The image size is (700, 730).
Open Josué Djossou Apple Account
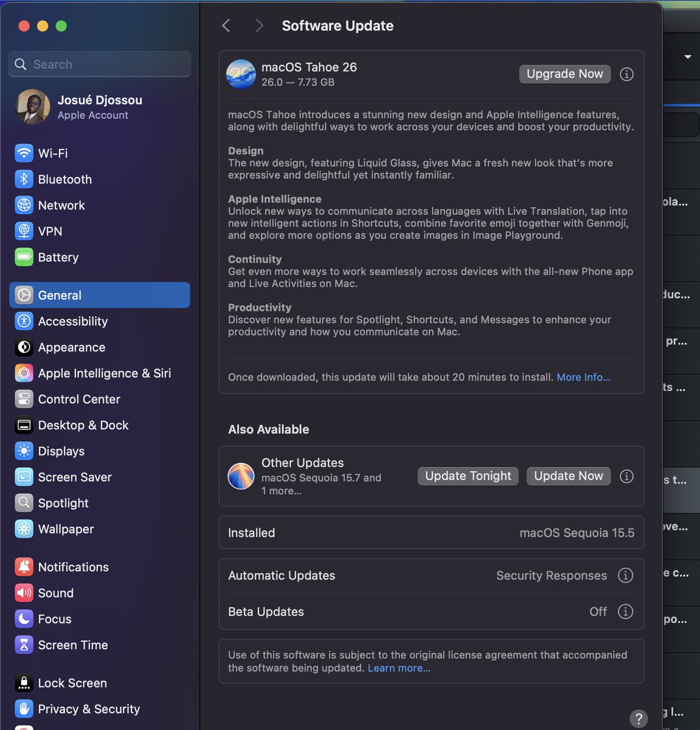(100, 106)
